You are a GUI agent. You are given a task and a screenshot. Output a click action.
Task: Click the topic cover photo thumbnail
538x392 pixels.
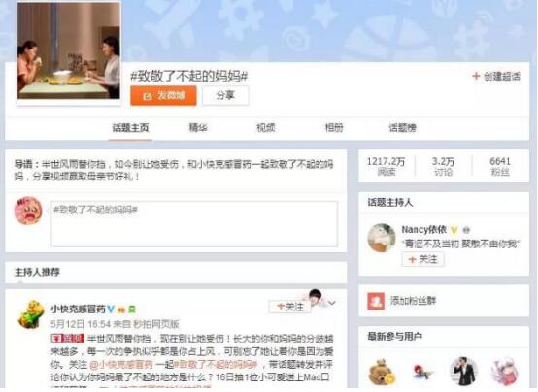(69, 50)
